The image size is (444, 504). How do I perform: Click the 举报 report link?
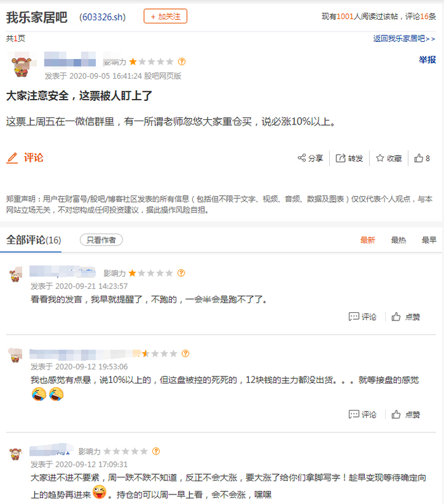(428, 60)
